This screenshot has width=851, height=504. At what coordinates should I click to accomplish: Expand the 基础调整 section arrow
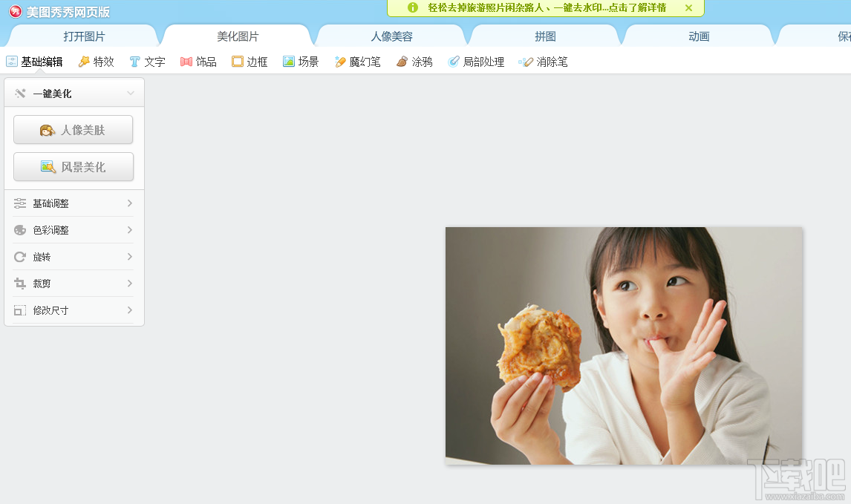pyautogui.click(x=130, y=203)
